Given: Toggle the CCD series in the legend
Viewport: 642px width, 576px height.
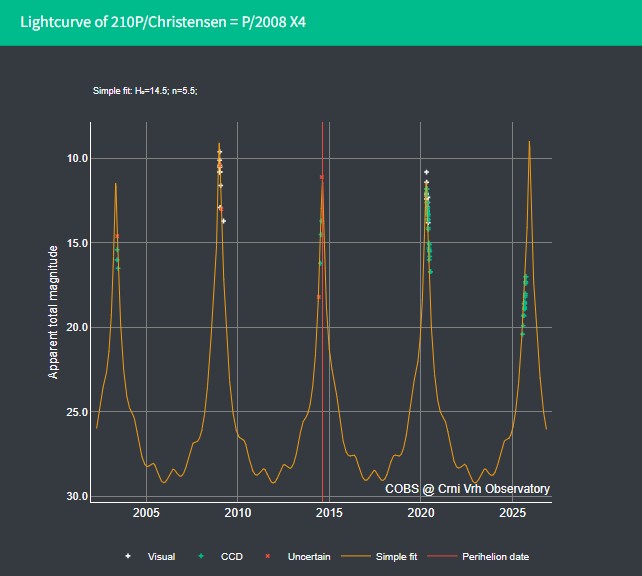Looking at the screenshot, I should coord(232,556).
